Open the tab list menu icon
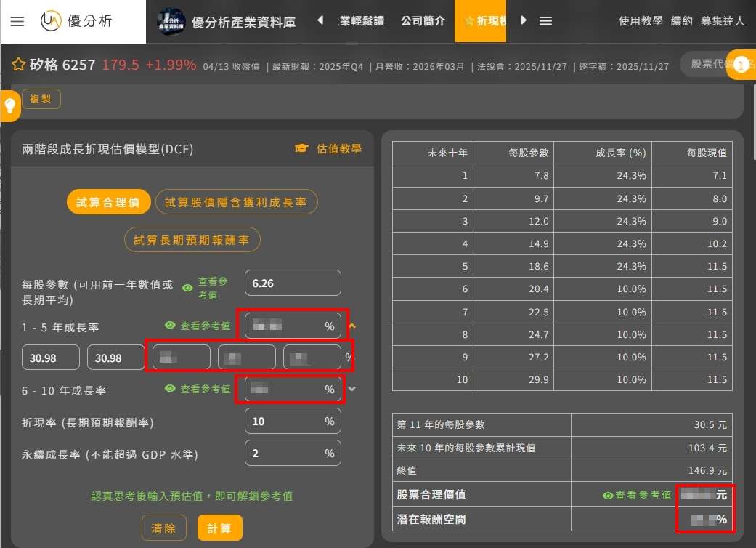The height and width of the screenshot is (548, 756). pos(546,21)
